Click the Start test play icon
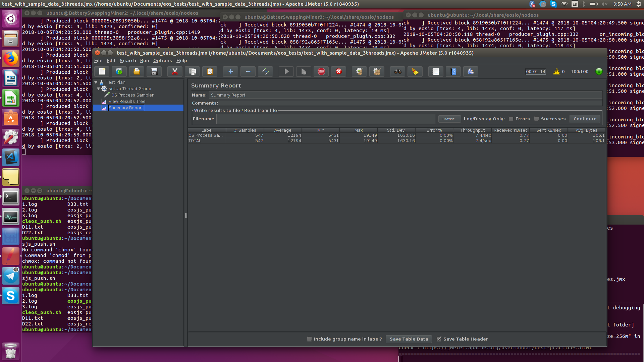 [286, 71]
